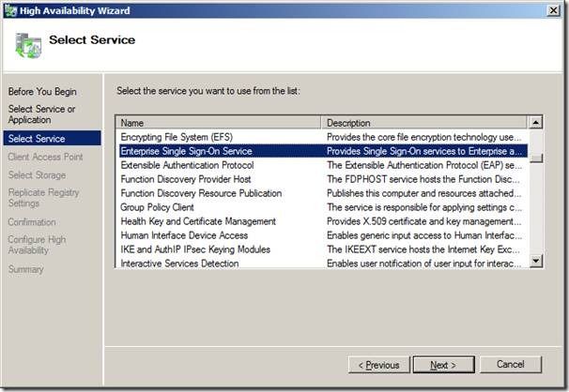
Task: Click the scroll down arrow of service list
Action: click(535, 260)
